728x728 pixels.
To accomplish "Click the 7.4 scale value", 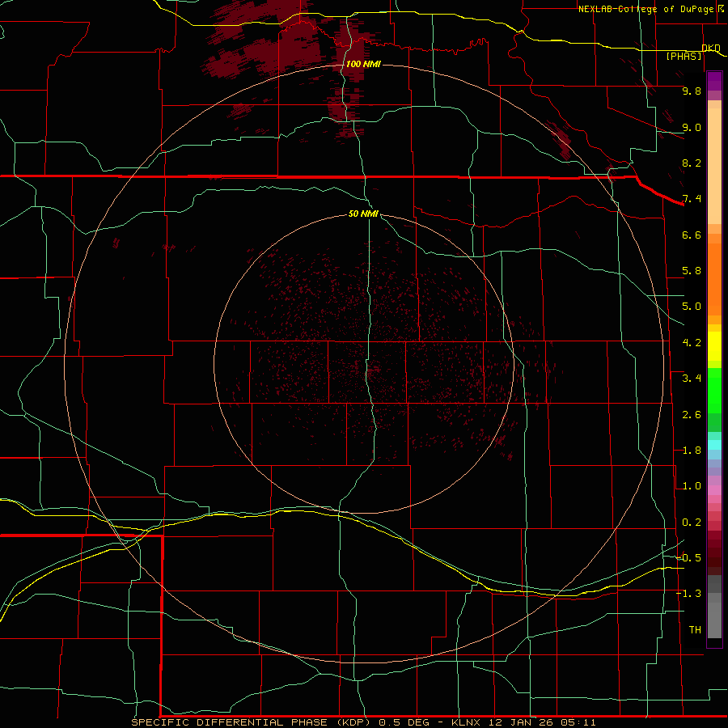I will pos(692,199).
